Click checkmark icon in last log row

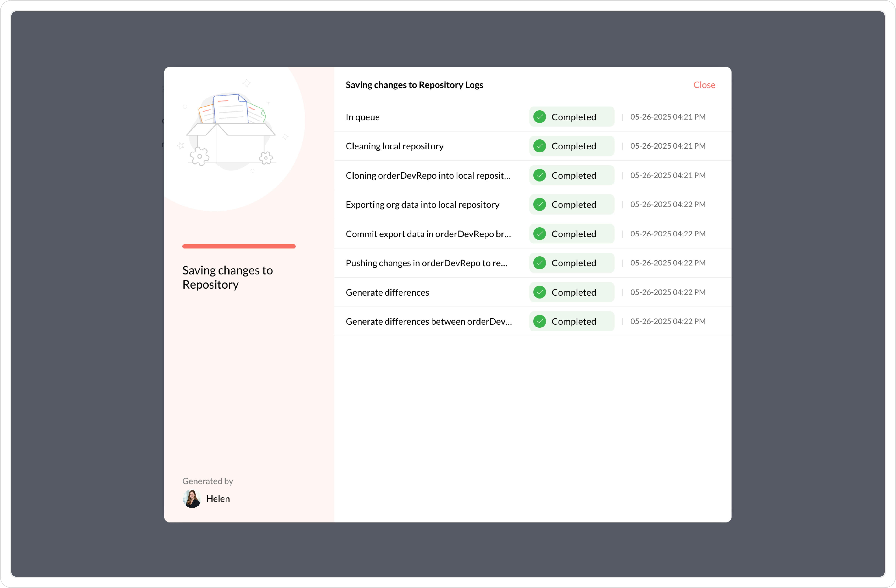coord(539,321)
